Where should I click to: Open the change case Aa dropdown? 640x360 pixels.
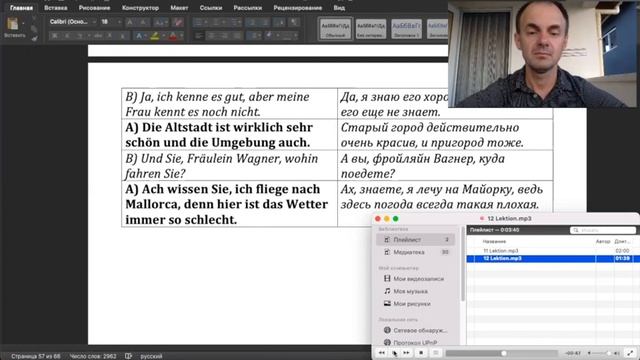(x=160, y=22)
